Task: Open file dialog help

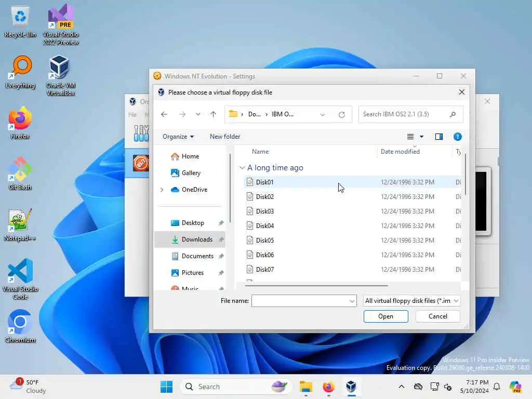Action: [457, 137]
